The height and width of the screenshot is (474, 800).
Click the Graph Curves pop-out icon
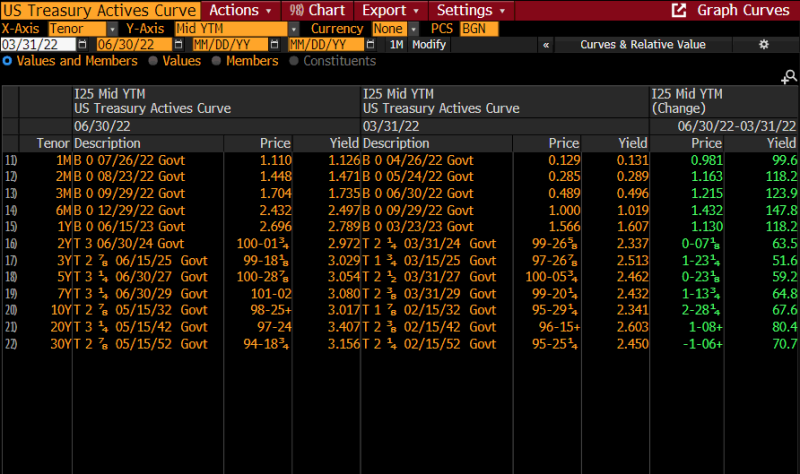pyautogui.click(x=679, y=10)
